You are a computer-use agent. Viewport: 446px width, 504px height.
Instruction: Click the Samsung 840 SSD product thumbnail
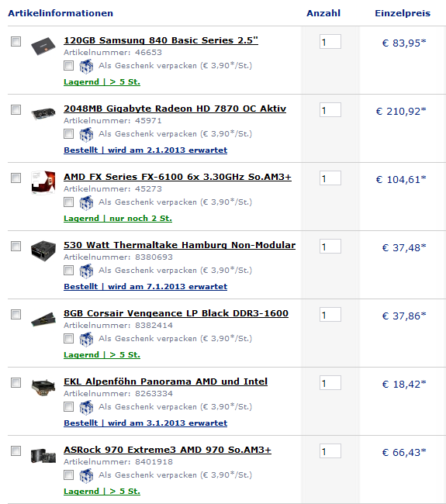(x=43, y=46)
